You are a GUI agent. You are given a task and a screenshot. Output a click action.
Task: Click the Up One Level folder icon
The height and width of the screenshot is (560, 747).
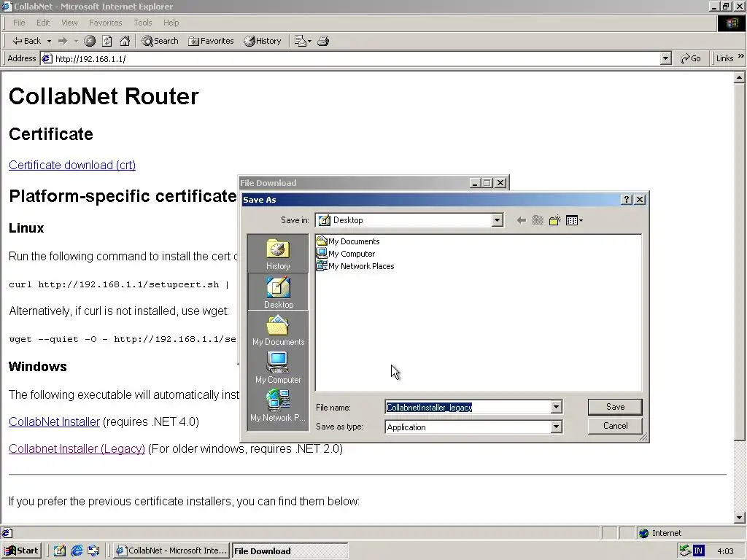(538, 220)
